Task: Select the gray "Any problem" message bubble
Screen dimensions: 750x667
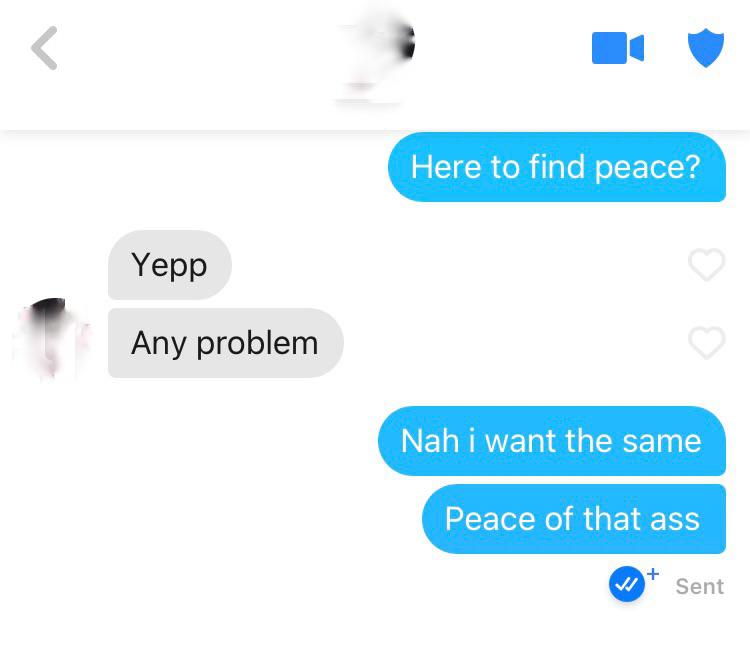Action: [x=226, y=343]
